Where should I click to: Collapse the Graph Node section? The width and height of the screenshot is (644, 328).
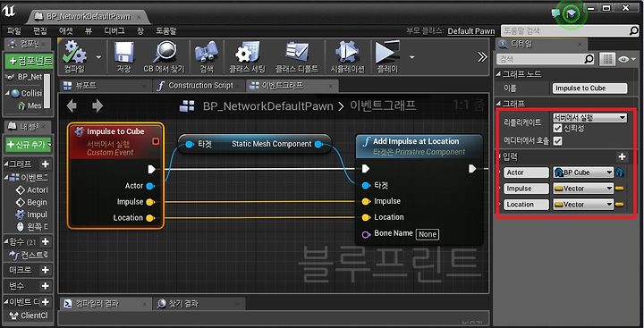499,74
